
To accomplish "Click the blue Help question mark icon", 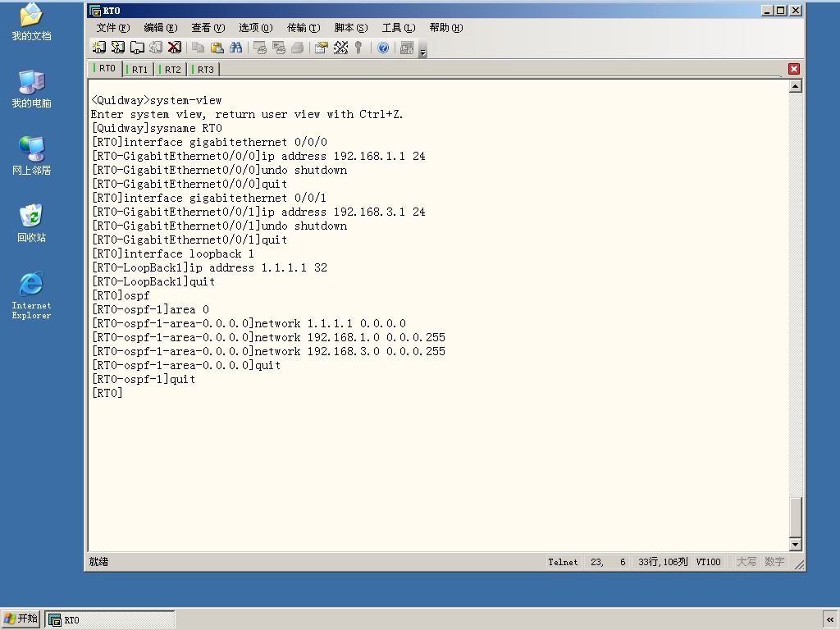I will 383,48.
